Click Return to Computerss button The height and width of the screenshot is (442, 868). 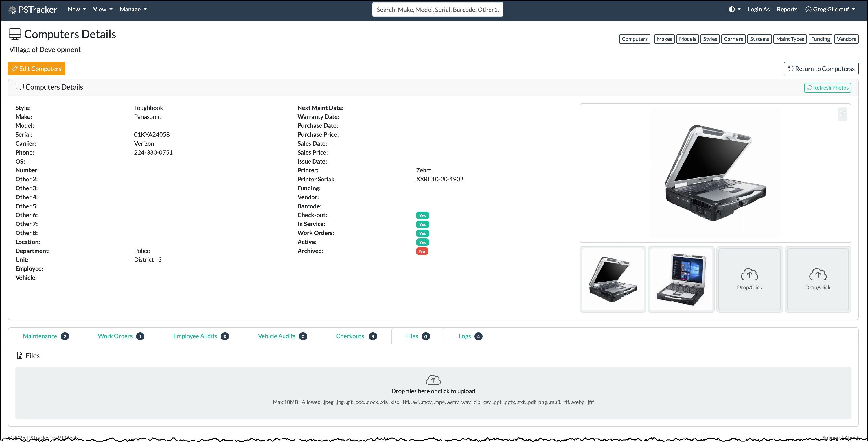click(x=821, y=69)
